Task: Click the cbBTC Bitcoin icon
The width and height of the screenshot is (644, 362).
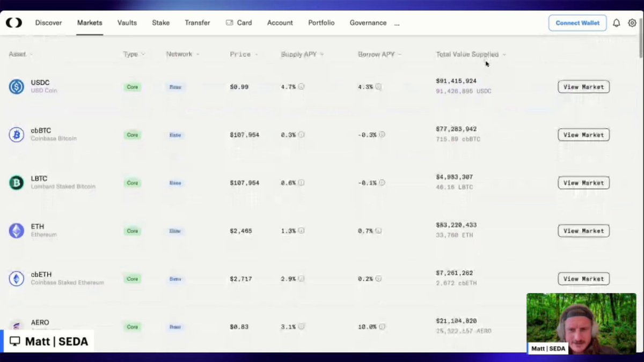Action: click(16, 135)
